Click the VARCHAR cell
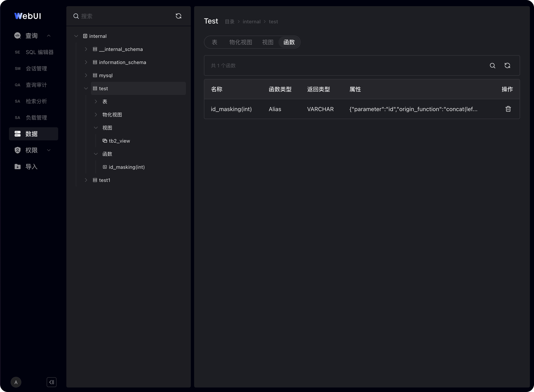This screenshot has width=534, height=392. 320,109
